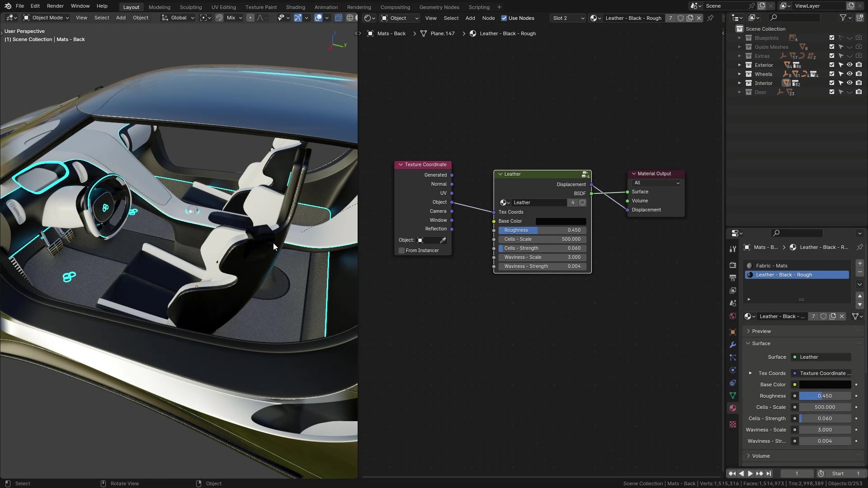Viewport: 868px width, 488px height.
Task: Switch to Shading workspace tab
Action: [x=295, y=7]
